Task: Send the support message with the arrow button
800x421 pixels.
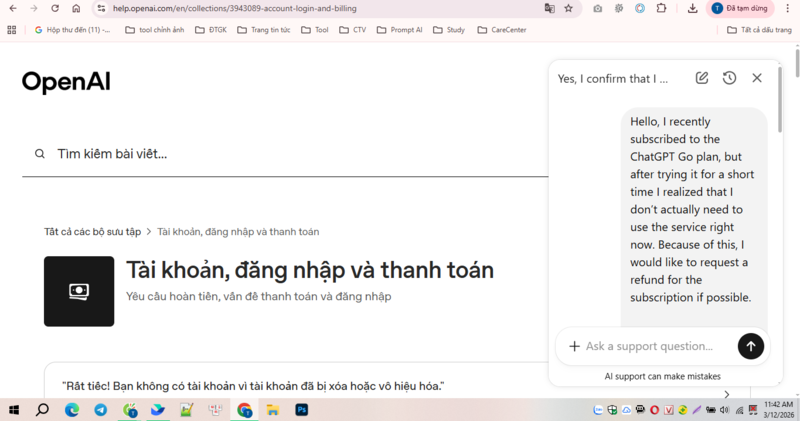Action: pos(751,346)
